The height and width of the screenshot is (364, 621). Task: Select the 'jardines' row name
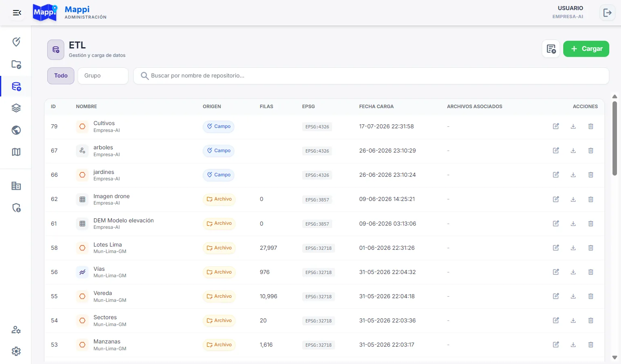click(104, 172)
